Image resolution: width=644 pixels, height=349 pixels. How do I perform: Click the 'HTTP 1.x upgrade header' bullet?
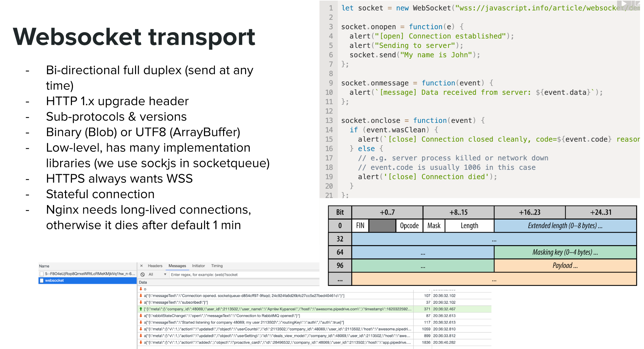click(117, 101)
